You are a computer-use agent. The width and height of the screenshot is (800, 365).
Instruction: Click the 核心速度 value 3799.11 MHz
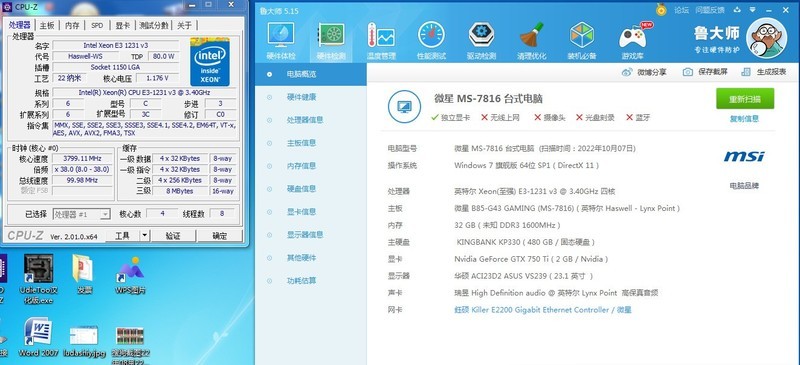point(82,158)
